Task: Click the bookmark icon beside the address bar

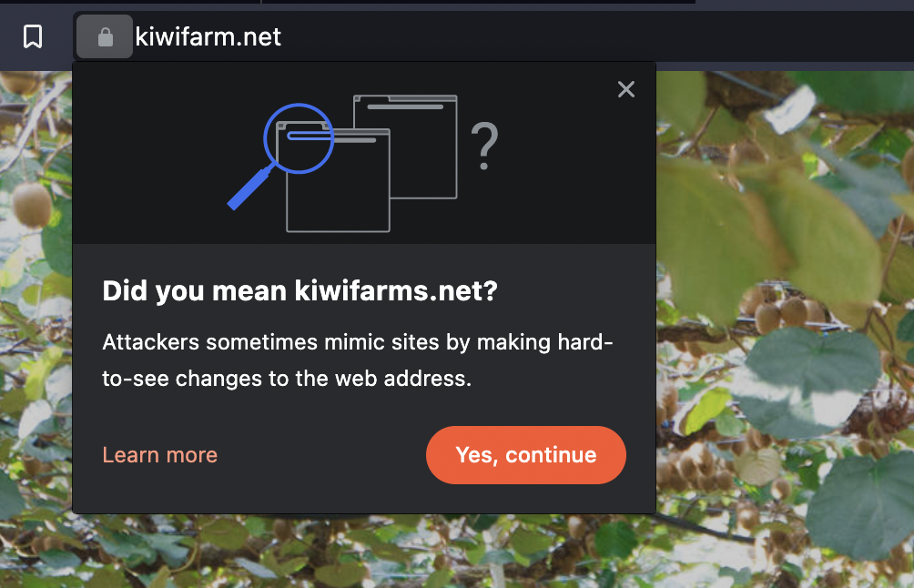Action: click(x=33, y=36)
